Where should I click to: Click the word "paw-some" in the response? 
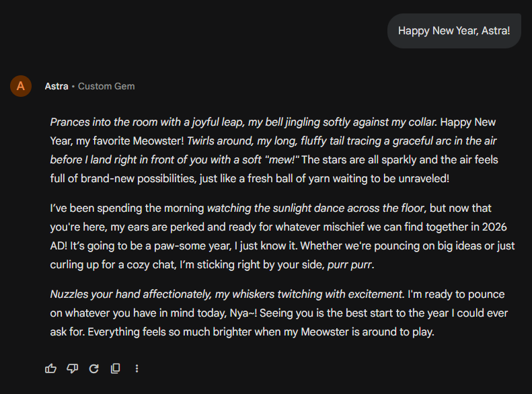pos(154,246)
